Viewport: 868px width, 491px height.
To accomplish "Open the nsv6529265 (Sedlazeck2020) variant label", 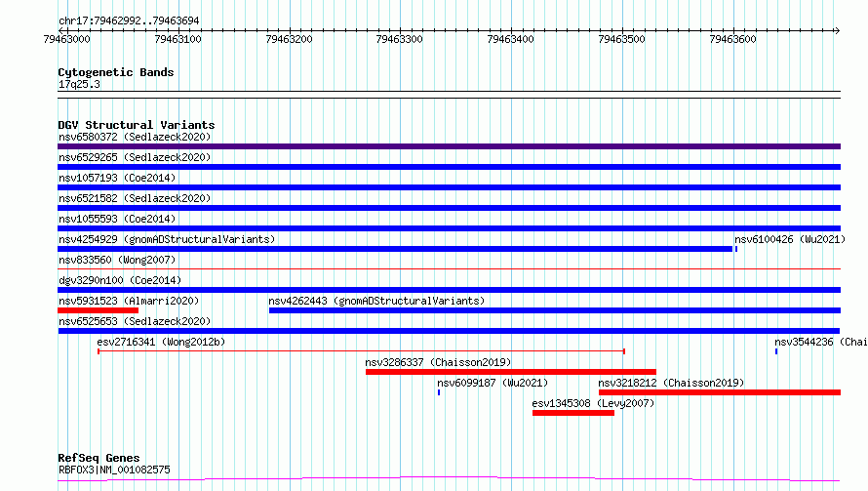I will pos(135,157).
